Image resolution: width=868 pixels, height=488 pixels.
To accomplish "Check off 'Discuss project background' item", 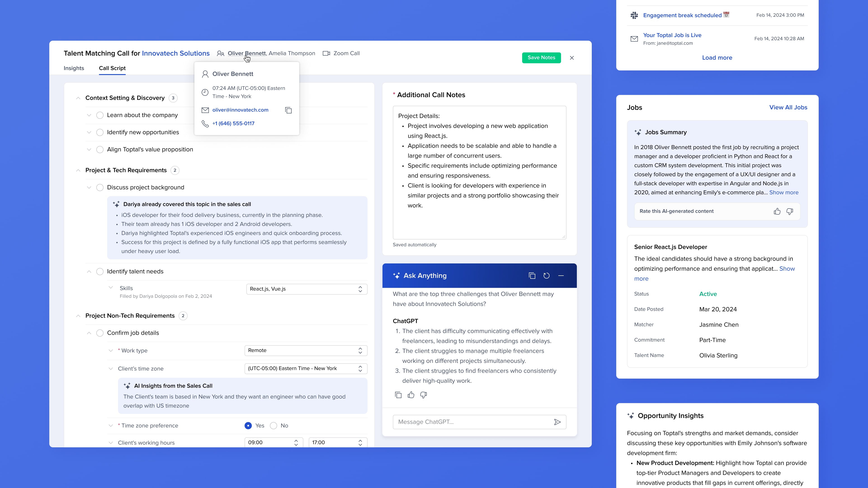I will point(100,188).
